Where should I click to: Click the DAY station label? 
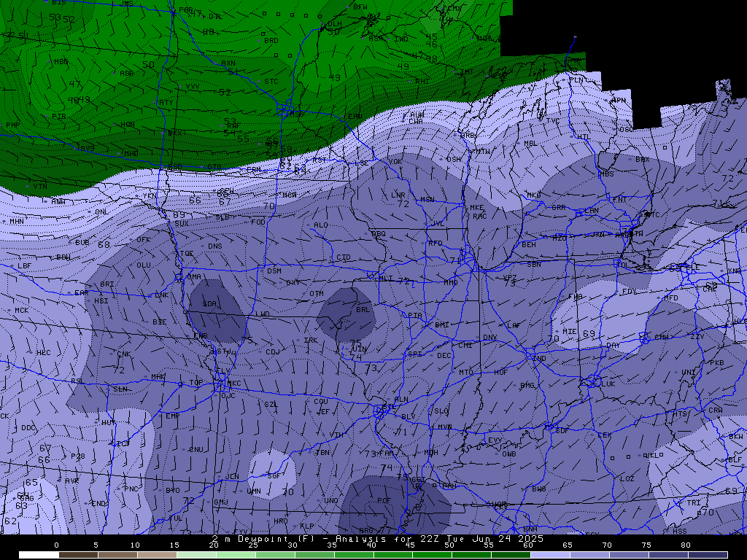click(613, 345)
